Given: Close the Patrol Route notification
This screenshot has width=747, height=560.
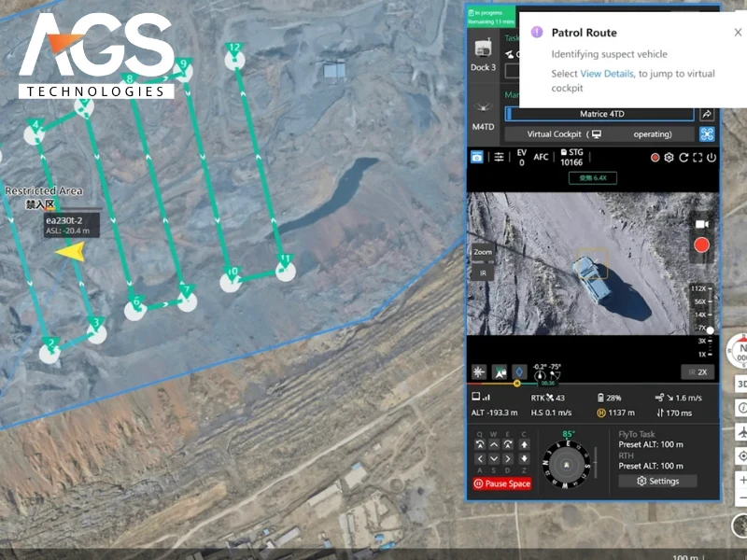Looking at the screenshot, I should [738, 33].
